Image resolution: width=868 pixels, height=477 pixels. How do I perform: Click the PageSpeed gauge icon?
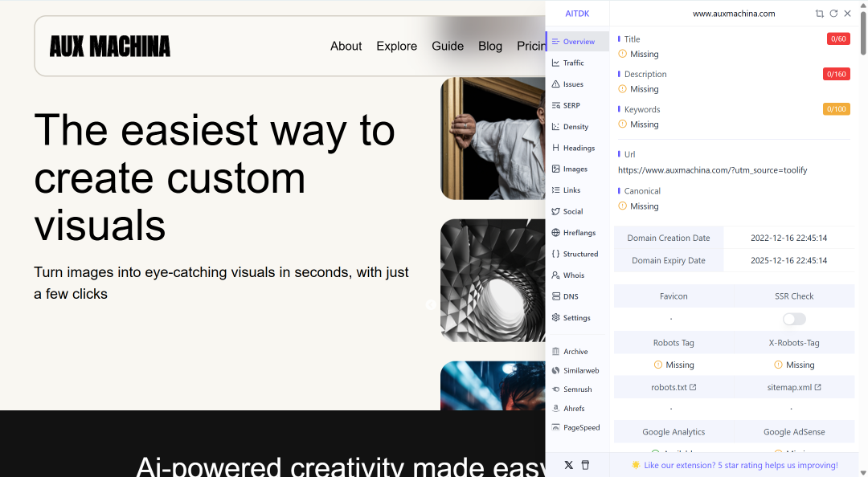click(x=556, y=427)
